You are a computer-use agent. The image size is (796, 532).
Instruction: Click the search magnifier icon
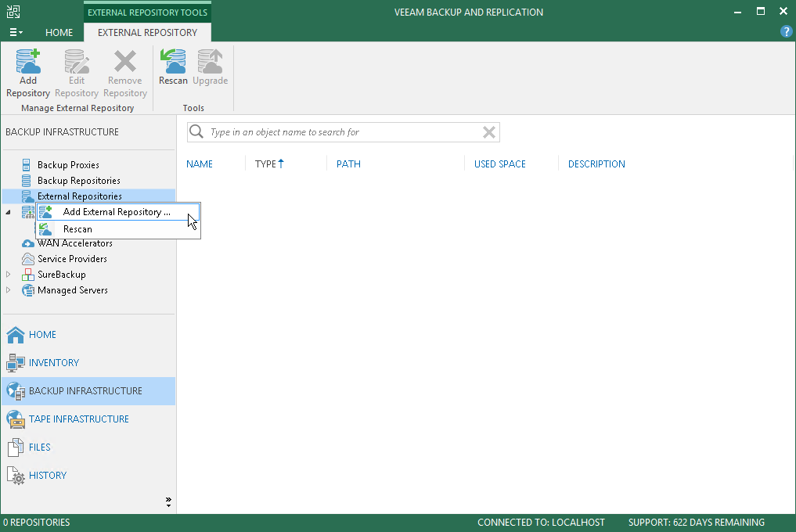pyautogui.click(x=196, y=132)
